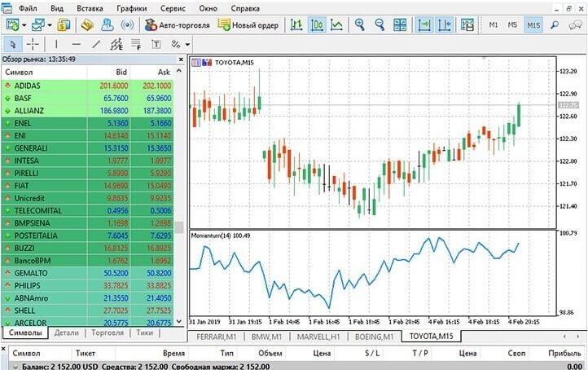588x370 pixels.
Task: Select the TELECOMITAL symbol row
Action: click(x=87, y=210)
